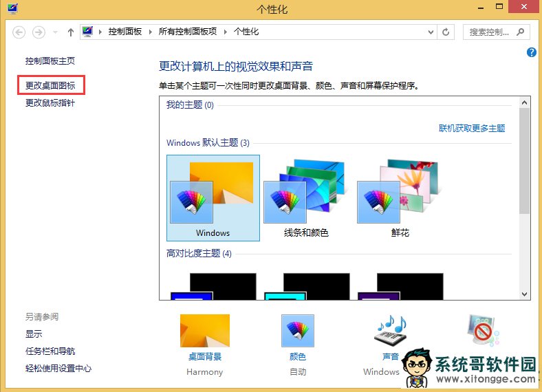Open 颜色 color fan icon
This screenshot has width=542, height=392.
[298, 331]
